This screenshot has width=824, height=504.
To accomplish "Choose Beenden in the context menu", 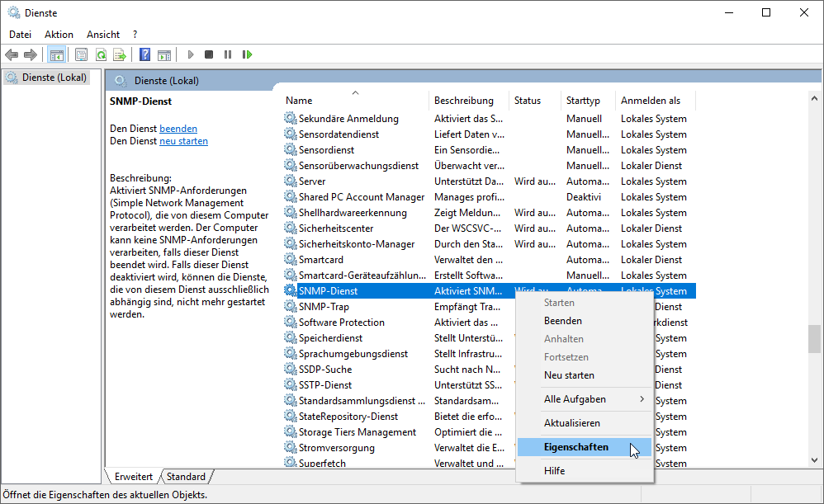I will click(585, 321).
